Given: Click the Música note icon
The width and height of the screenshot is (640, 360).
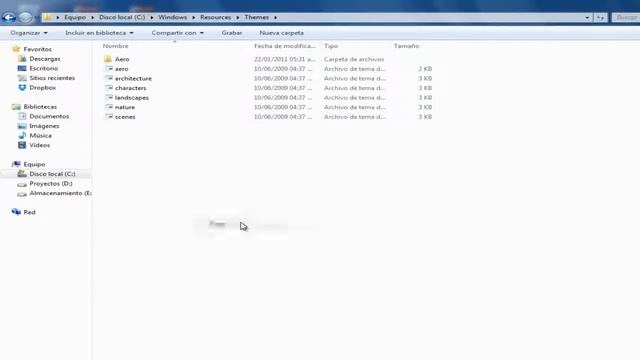Looking at the screenshot, I should coord(22,136).
